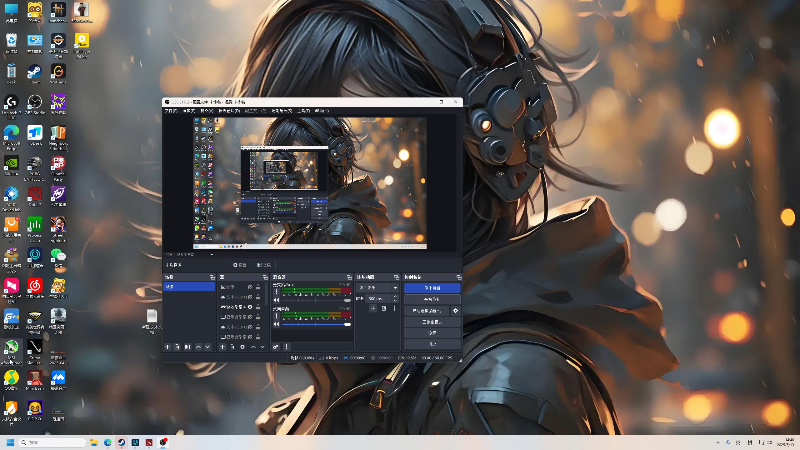This screenshot has height=450, width=800.
Task: Click the Sources list scrollbar
Action: (266, 296)
